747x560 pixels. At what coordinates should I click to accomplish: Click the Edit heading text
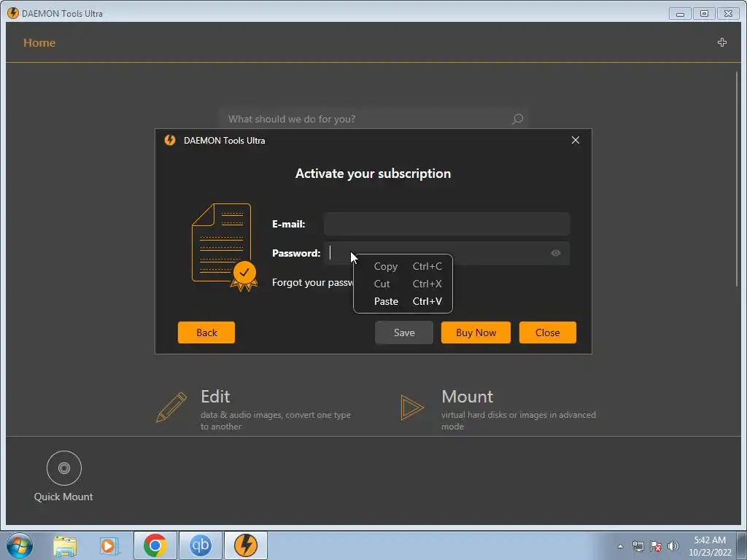(x=215, y=396)
